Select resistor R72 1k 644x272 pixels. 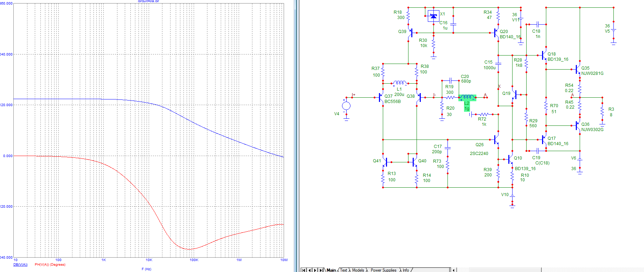tap(484, 114)
